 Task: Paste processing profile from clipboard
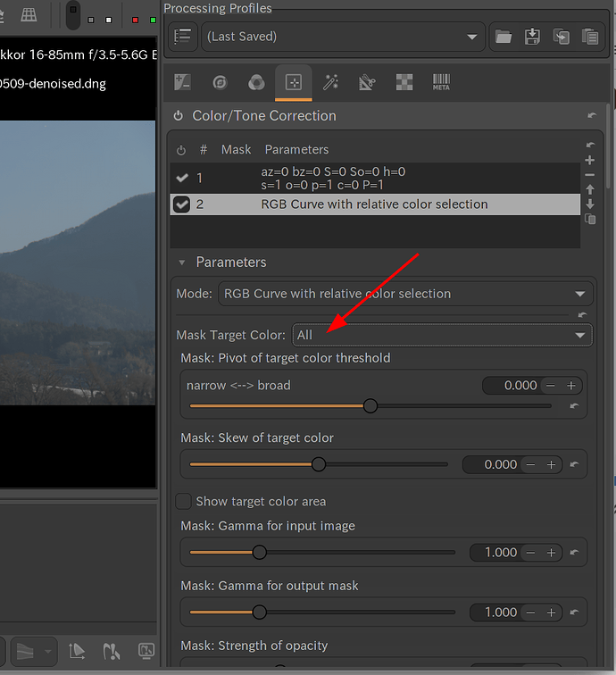(589, 37)
